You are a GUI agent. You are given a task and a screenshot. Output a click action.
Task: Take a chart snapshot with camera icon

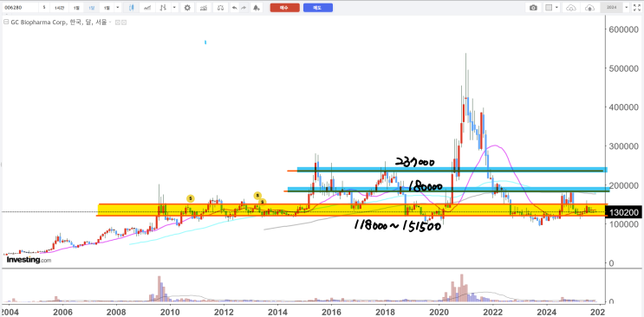(x=533, y=8)
